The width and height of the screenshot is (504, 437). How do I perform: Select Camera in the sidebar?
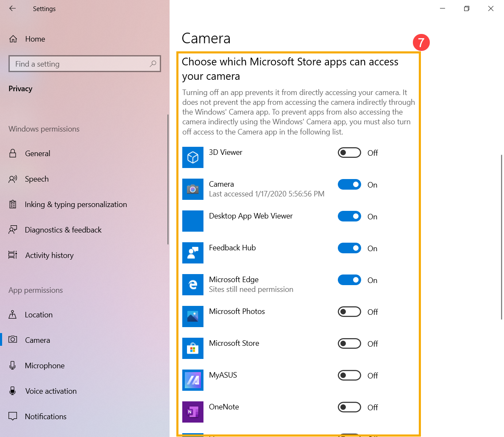coord(84,340)
